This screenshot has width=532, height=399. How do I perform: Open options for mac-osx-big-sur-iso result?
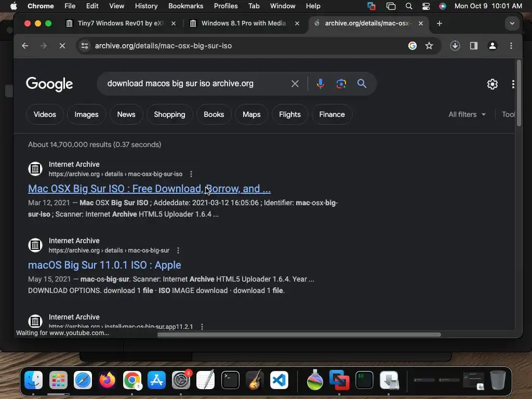(191, 174)
